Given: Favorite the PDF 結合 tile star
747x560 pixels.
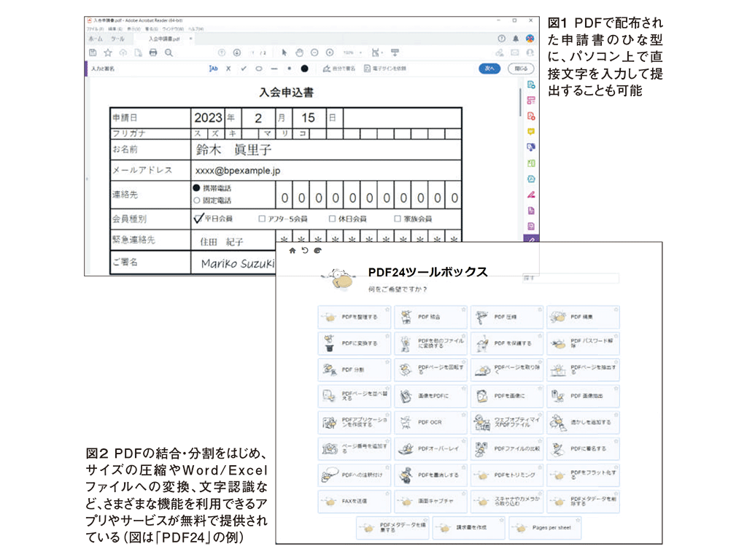Looking at the screenshot, I should [463, 309].
